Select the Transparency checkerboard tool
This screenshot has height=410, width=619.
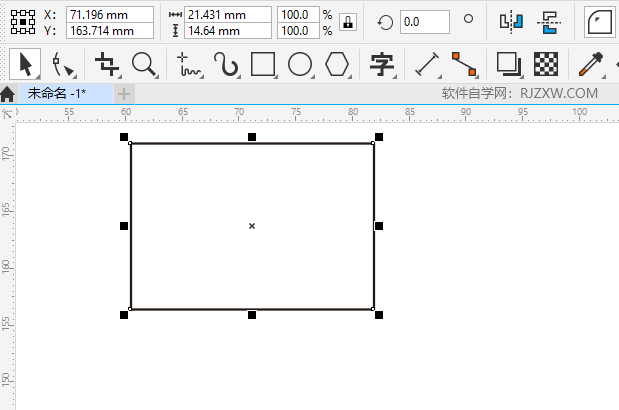click(545, 65)
